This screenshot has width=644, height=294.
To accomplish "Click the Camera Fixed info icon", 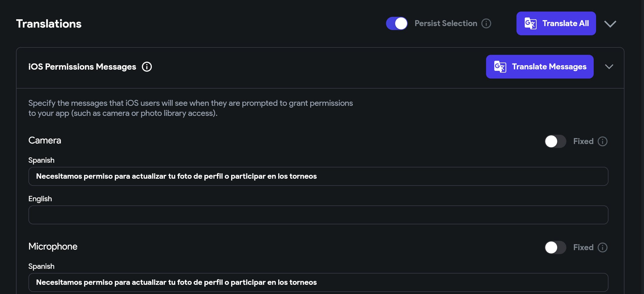I will click(x=603, y=141).
